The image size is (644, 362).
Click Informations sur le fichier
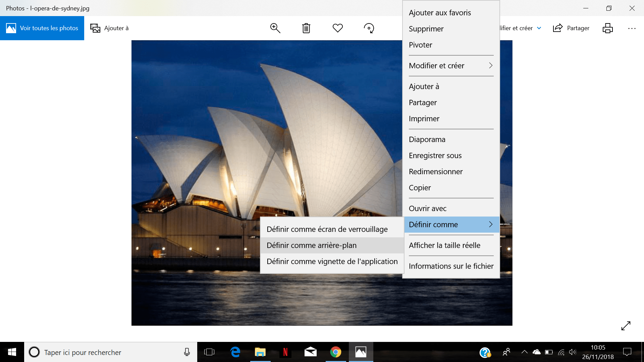pos(451,266)
